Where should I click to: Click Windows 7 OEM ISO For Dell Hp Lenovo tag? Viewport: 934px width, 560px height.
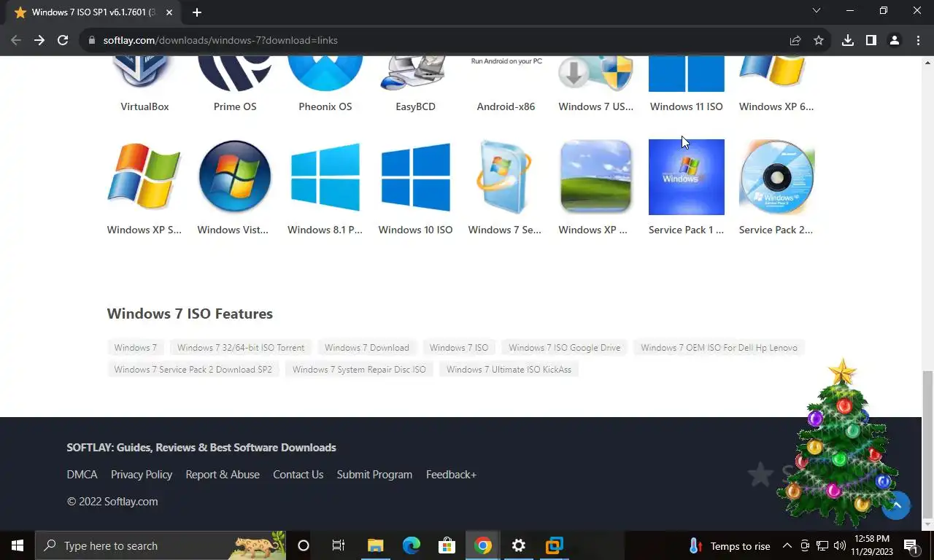(719, 348)
